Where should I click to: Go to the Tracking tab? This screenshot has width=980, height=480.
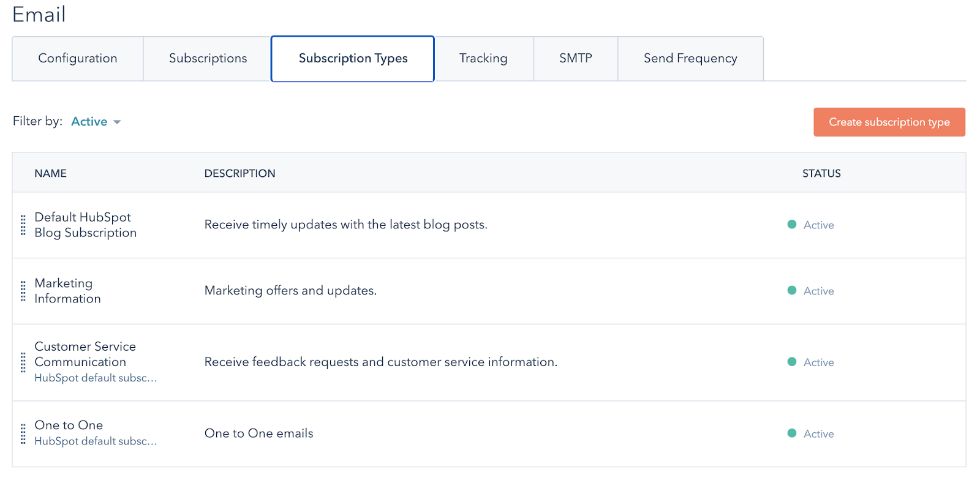coord(483,59)
